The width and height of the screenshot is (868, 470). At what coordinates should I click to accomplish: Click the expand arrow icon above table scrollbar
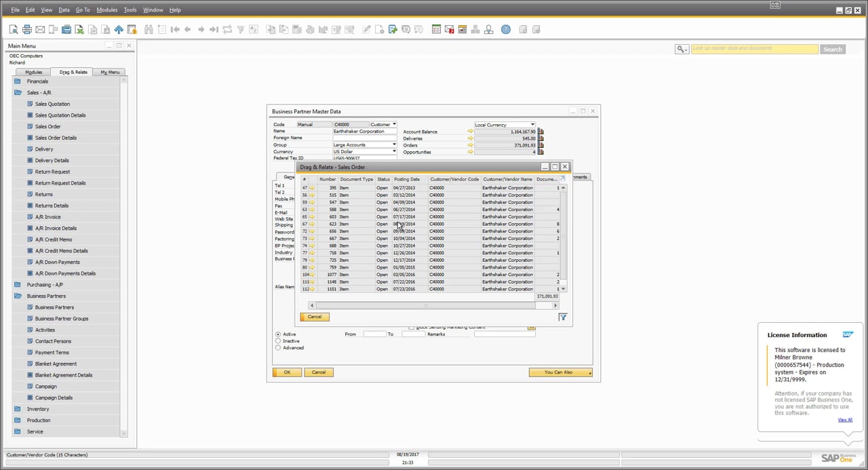pos(562,178)
